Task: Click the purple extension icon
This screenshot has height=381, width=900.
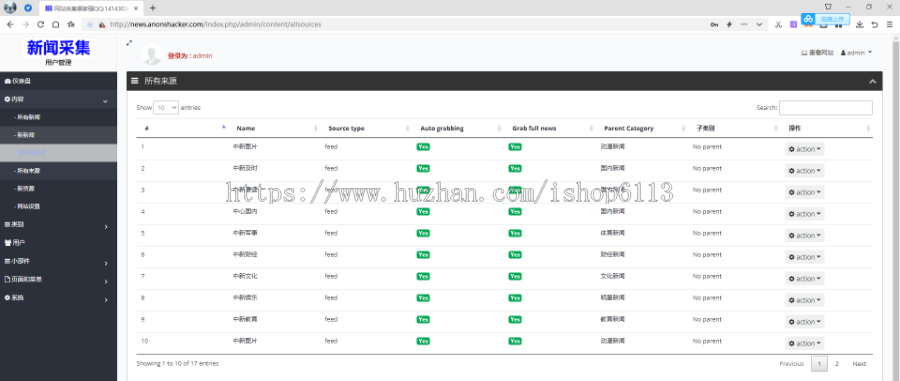Action: (793, 25)
